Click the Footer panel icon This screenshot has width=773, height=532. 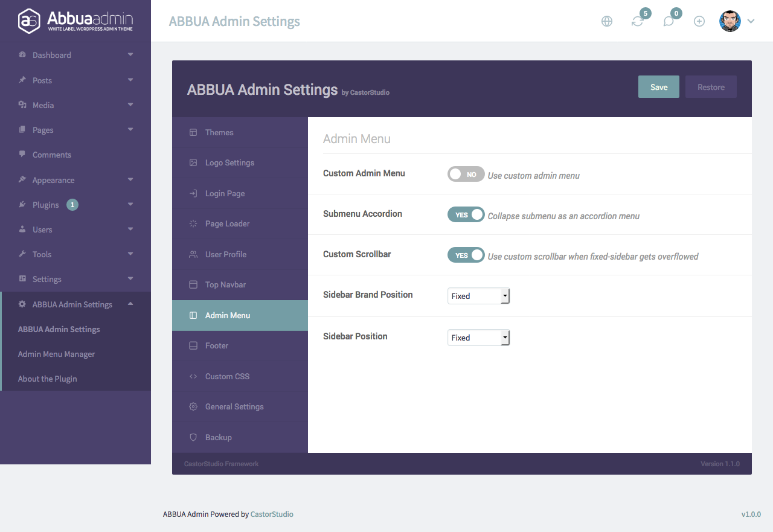pyautogui.click(x=193, y=345)
